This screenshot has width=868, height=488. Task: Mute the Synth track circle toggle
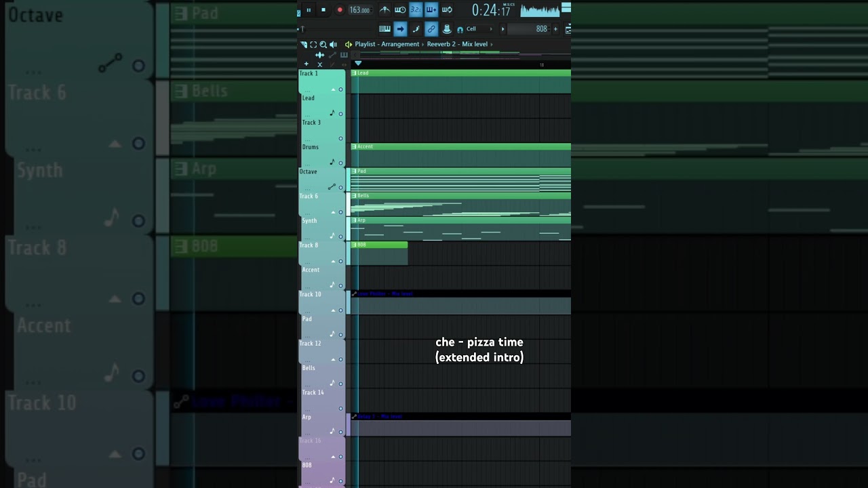(x=340, y=237)
